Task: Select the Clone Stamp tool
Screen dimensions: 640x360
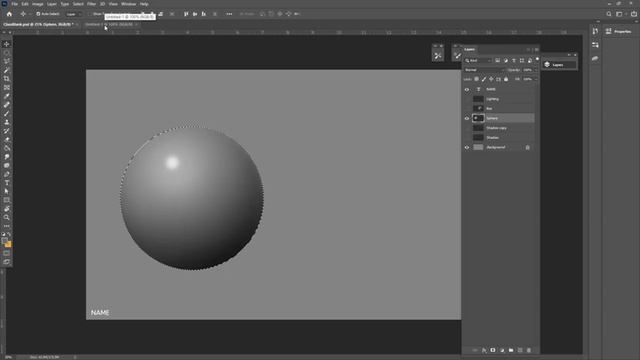Action: pos(7,122)
